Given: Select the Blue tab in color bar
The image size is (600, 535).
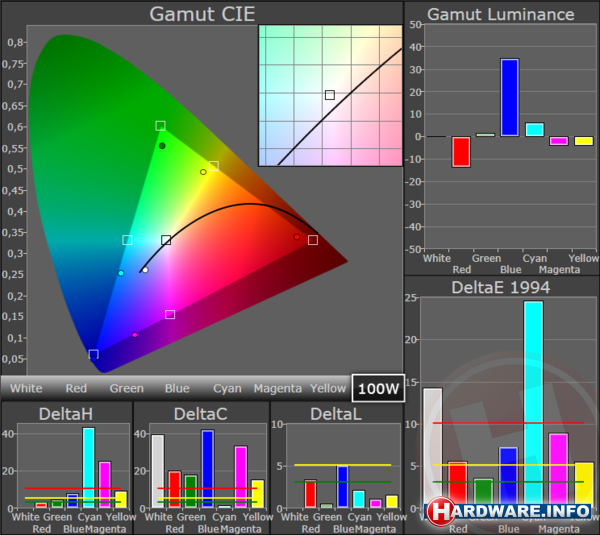Looking at the screenshot, I should coord(177,388).
